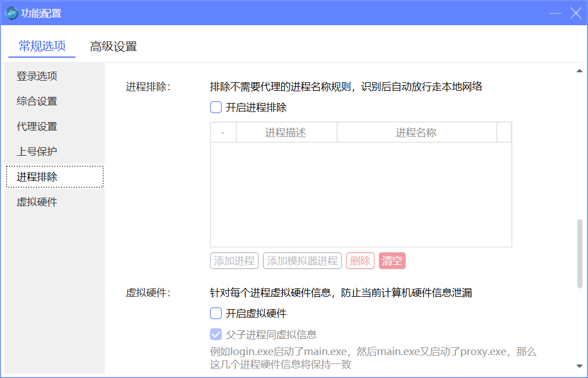Image resolution: width=588 pixels, height=378 pixels.
Task: Enable the 开启虚拟硬件 checkbox
Action: point(216,314)
